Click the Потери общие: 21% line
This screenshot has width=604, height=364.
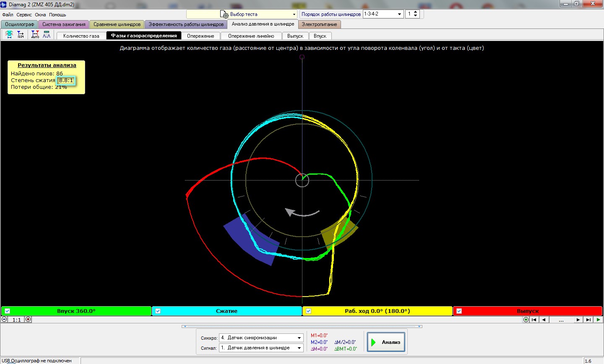point(39,87)
